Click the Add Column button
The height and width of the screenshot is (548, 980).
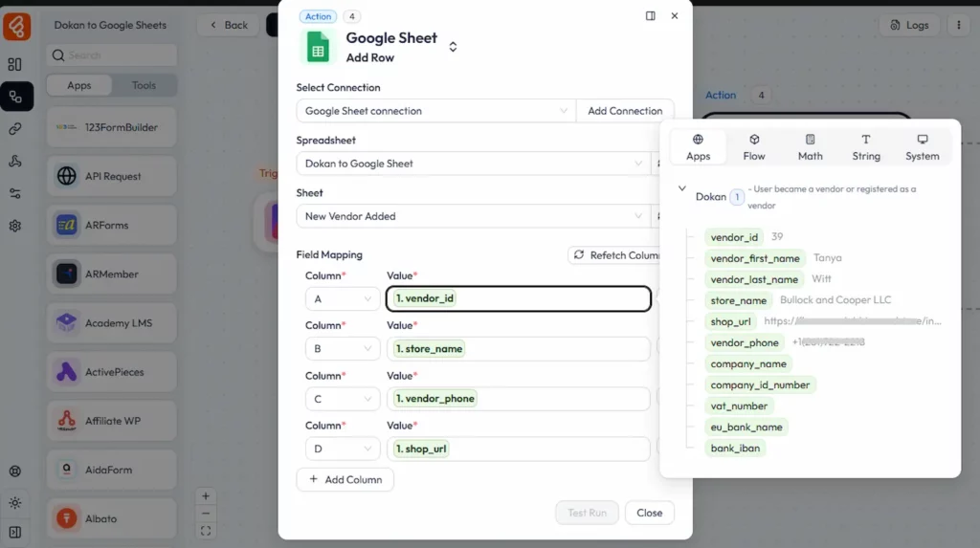[x=345, y=479]
